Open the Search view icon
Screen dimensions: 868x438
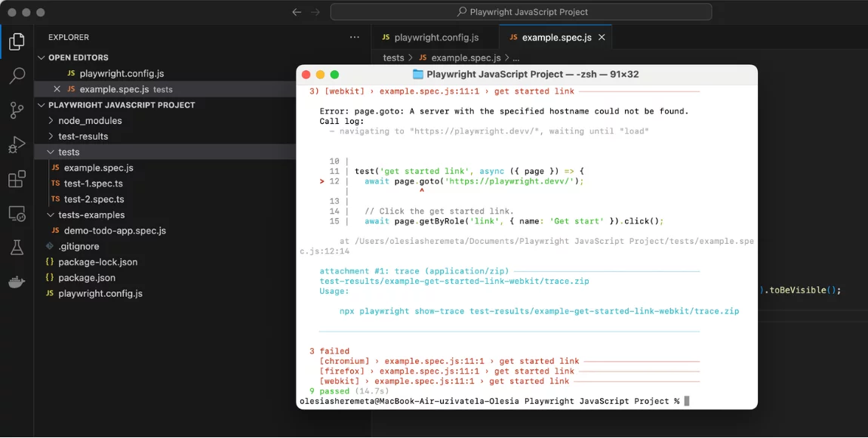click(x=17, y=76)
